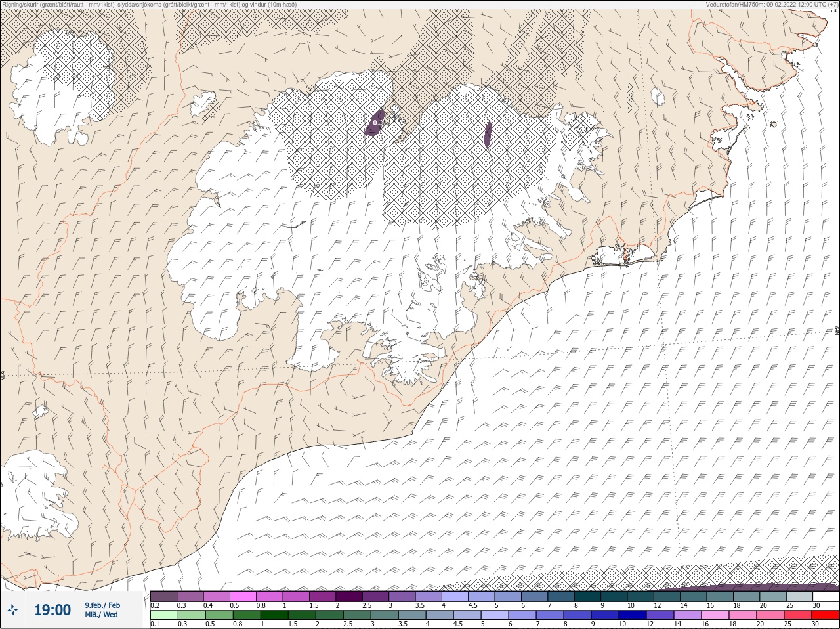Select the white 30 snow legend swatch
The height and width of the screenshot is (629, 840).
[826, 596]
